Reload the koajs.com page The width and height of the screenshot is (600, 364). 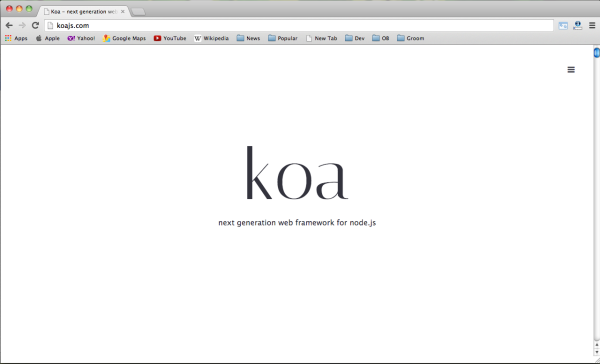pyautogui.click(x=35, y=25)
